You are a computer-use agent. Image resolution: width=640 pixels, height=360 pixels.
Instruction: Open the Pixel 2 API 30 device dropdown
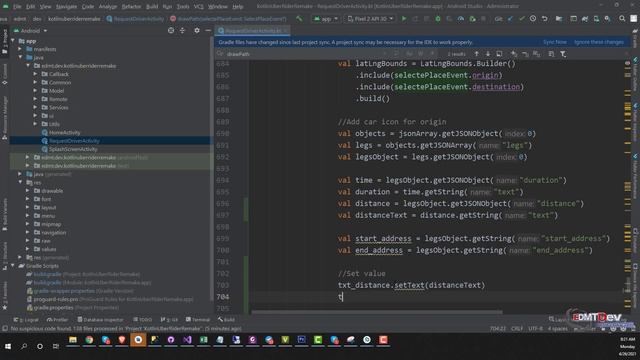pos(371,19)
